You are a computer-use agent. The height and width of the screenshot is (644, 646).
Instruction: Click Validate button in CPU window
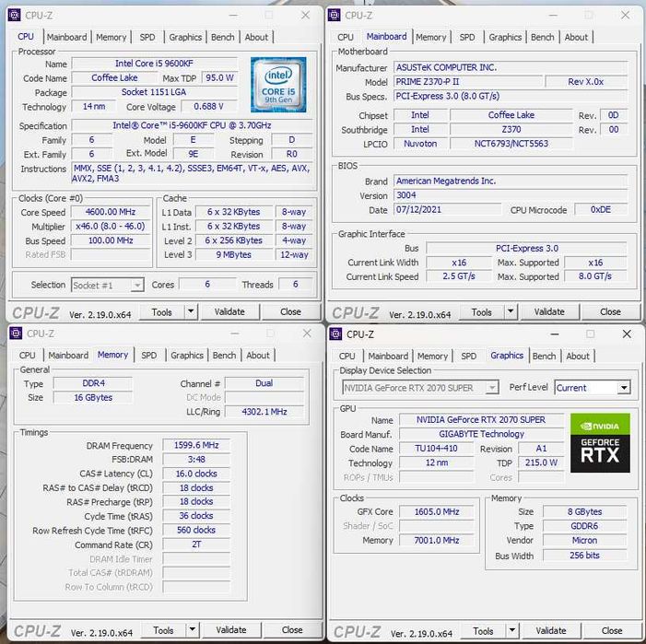[x=229, y=311]
